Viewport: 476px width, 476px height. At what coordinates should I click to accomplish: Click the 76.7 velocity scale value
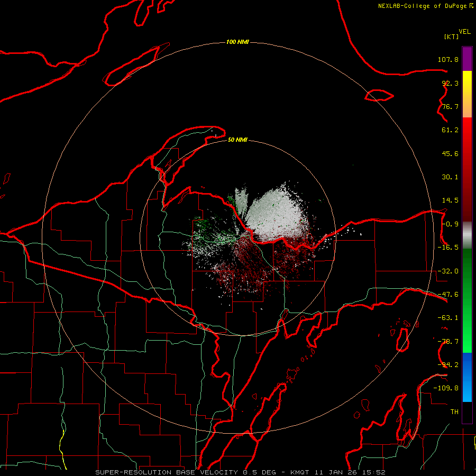[450, 106]
